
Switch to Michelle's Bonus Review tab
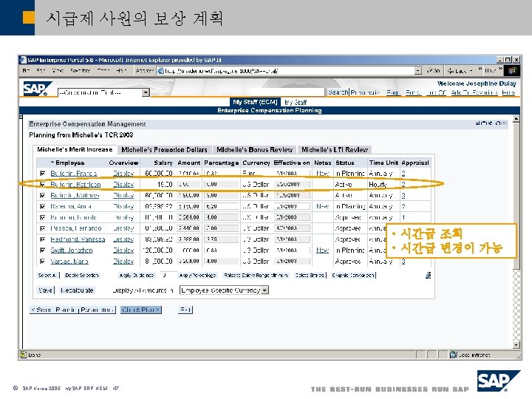[254, 149]
